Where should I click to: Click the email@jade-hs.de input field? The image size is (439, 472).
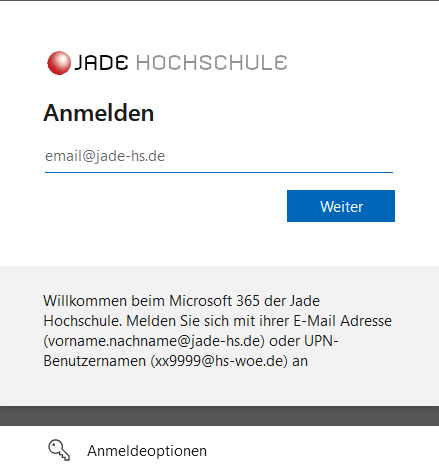point(219,156)
